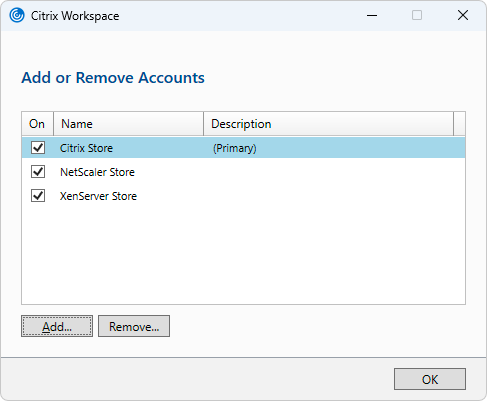Minimize the Citrix Workspace window
Screen dimensions: 487x401
coord(372,15)
